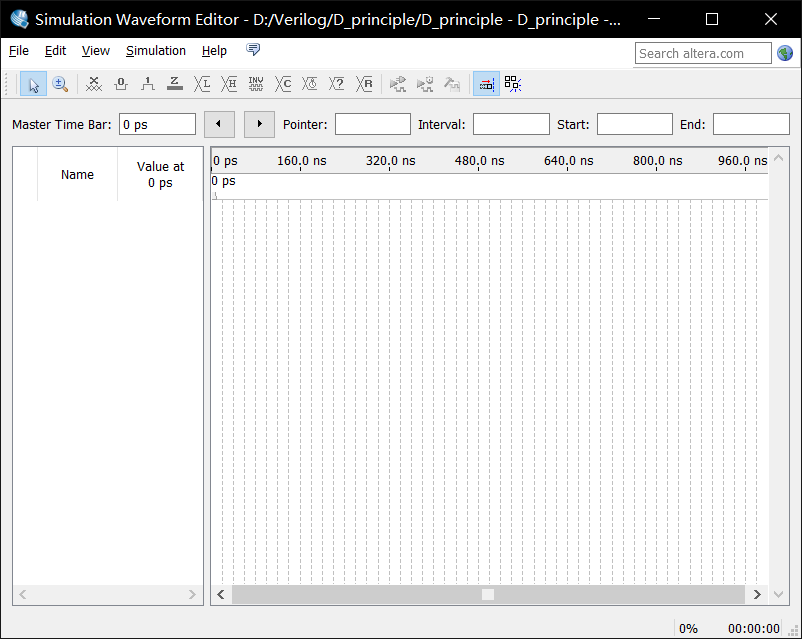Select the Selection pointer tool
The height and width of the screenshot is (639, 802).
33,84
